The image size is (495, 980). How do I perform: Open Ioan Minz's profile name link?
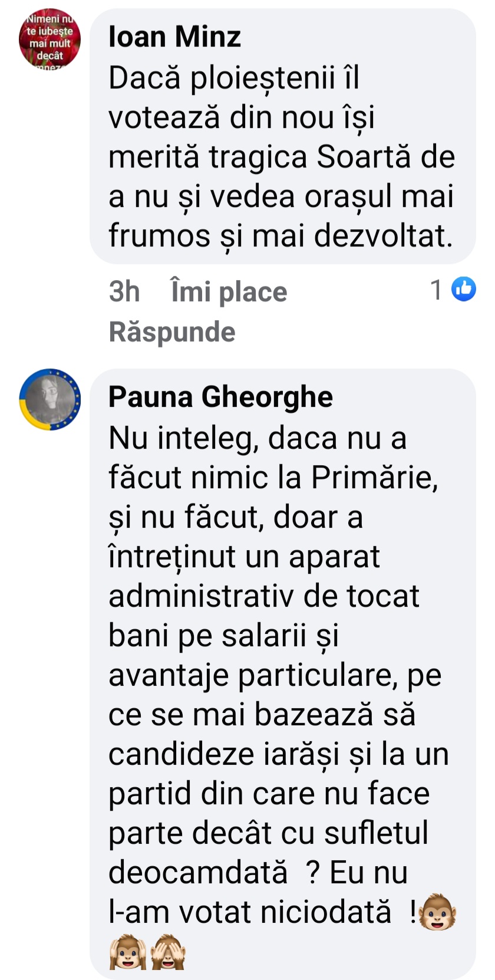point(175,37)
